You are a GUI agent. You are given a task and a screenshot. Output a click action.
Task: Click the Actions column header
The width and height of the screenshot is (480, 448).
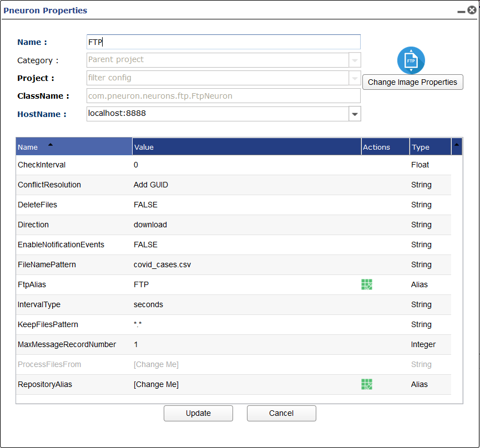coord(386,146)
